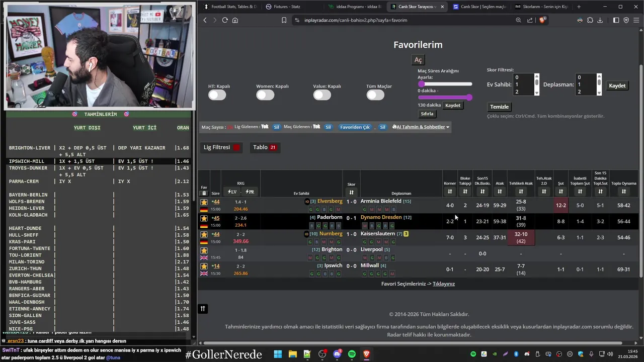The height and width of the screenshot is (362, 644).
Task: Open the Tablo 21 panel
Action: (x=265, y=147)
